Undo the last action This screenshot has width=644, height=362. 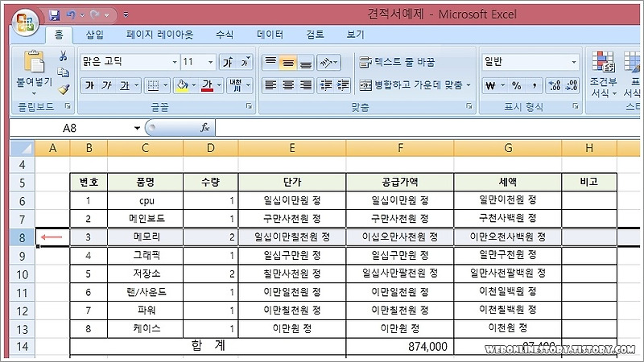72,15
